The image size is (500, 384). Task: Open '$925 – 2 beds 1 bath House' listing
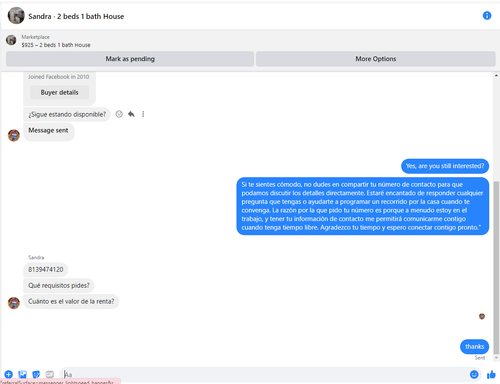pos(56,45)
